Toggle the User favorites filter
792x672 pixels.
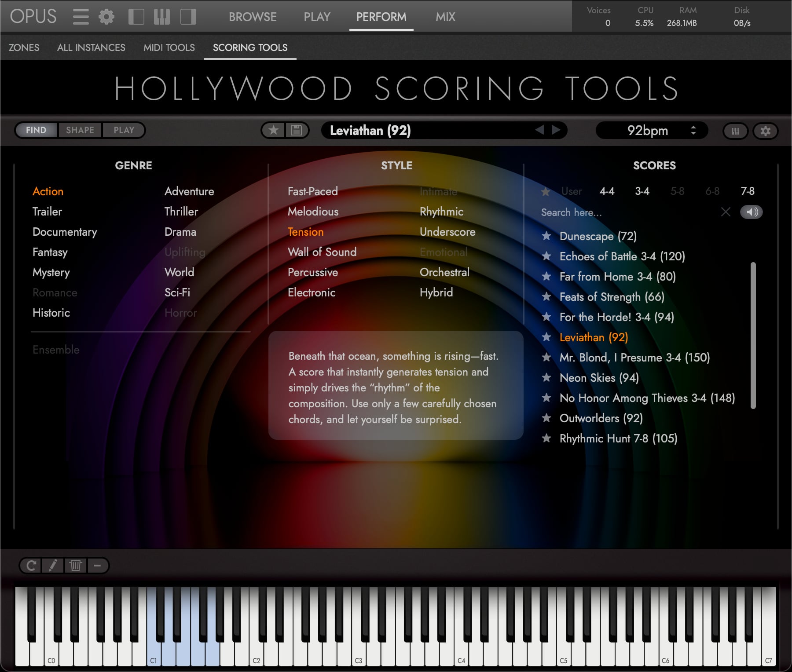click(572, 191)
